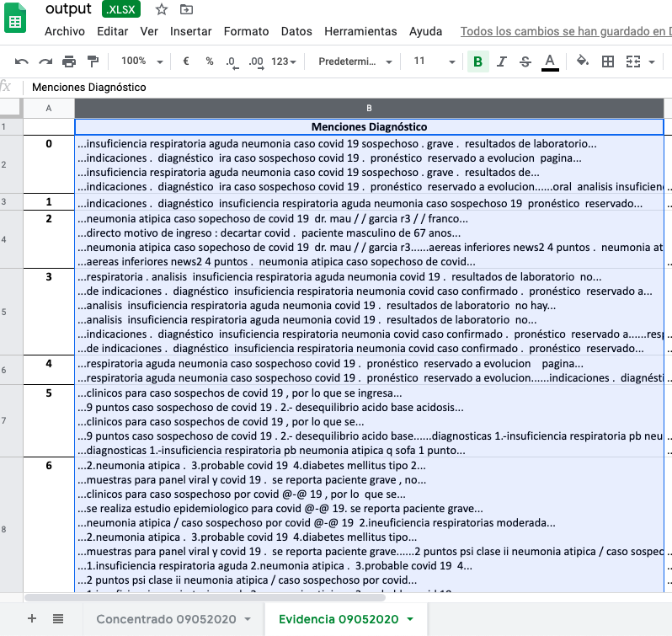Select cell A containing value 3
The width and height of the screenshot is (672, 636).
tap(49, 312)
